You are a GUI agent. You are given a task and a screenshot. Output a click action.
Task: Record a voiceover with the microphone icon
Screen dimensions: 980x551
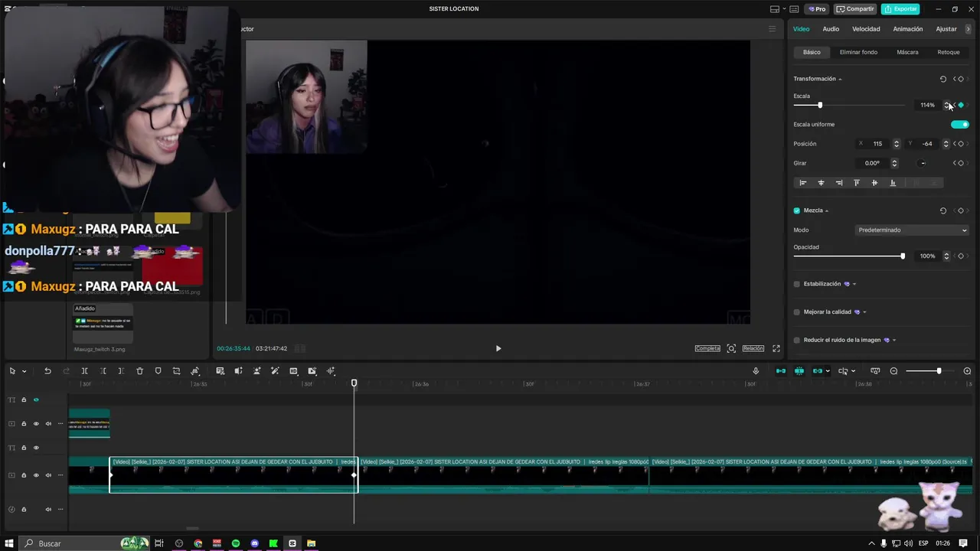point(756,371)
